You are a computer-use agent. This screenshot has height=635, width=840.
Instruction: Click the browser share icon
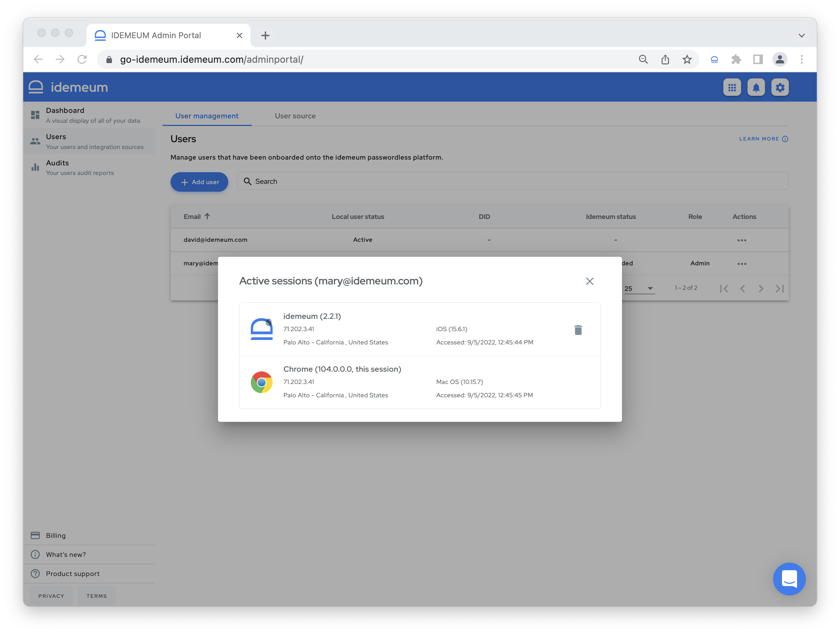pos(665,60)
